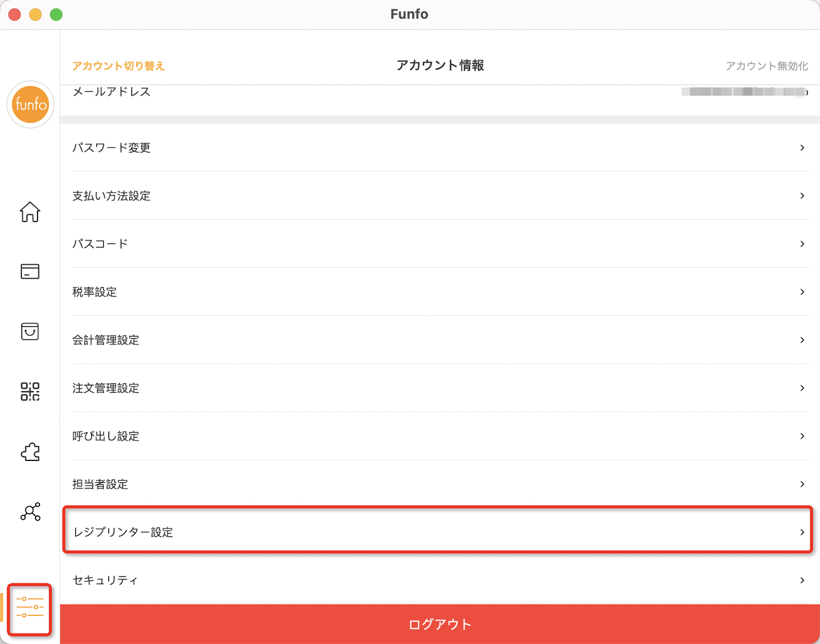Click アカウント切り替え link
This screenshot has height=644, width=820.
119,66
